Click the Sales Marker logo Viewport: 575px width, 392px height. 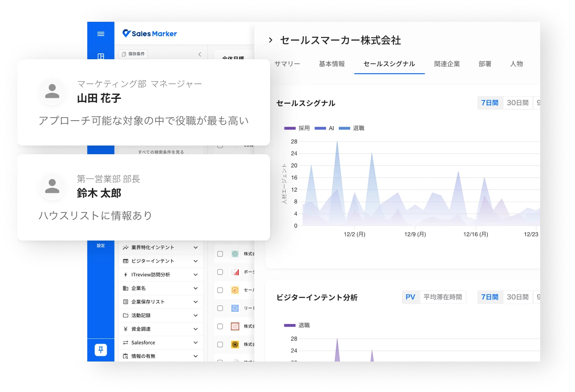pyautogui.click(x=150, y=34)
